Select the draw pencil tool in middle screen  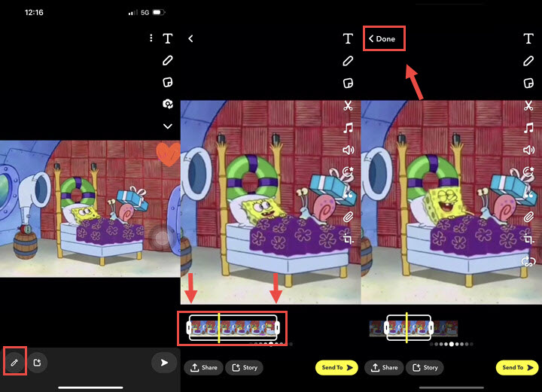pyautogui.click(x=348, y=61)
